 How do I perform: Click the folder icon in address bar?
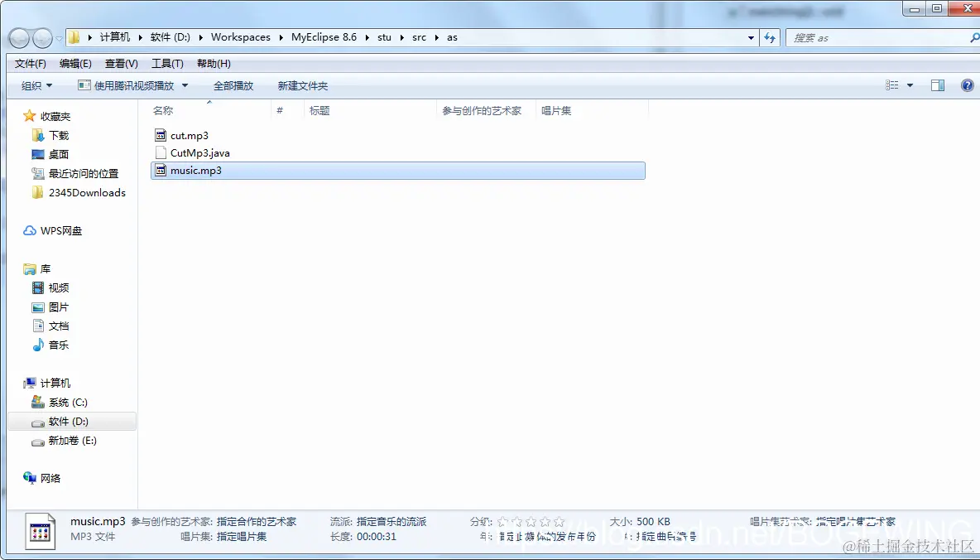click(x=73, y=36)
